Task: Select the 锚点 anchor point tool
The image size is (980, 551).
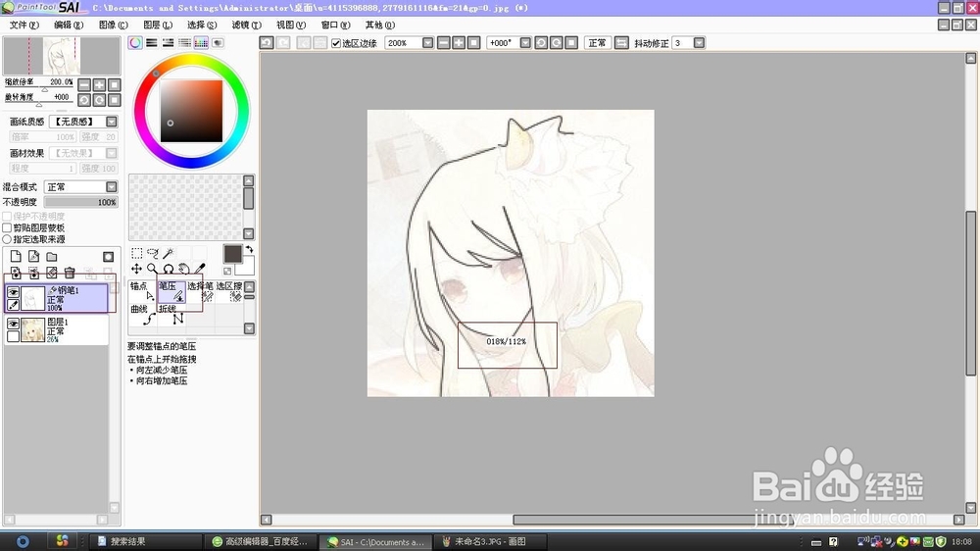Action: [142, 291]
